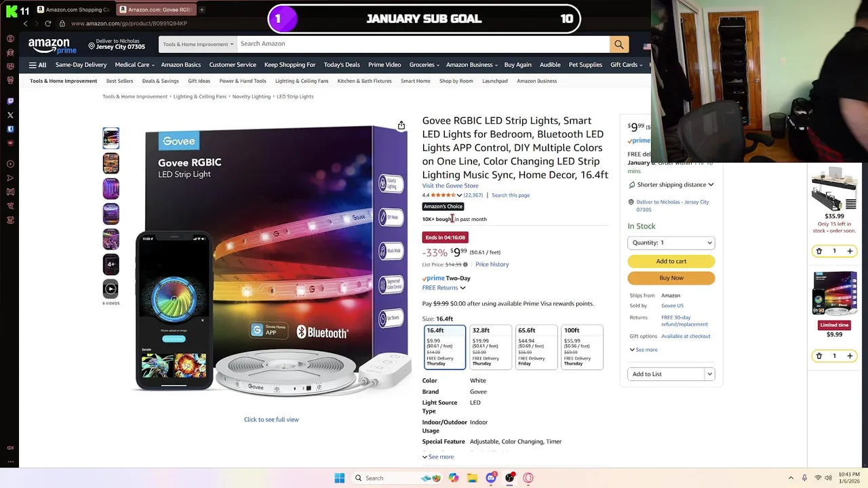Screen dimensions: 868x488
Task: Open Lighting & Ceiling Fans subnav item
Action: pyautogui.click(x=302, y=81)
